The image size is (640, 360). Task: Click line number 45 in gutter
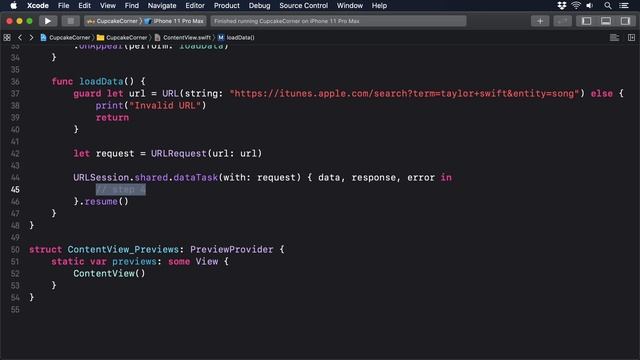pos(15,190)
